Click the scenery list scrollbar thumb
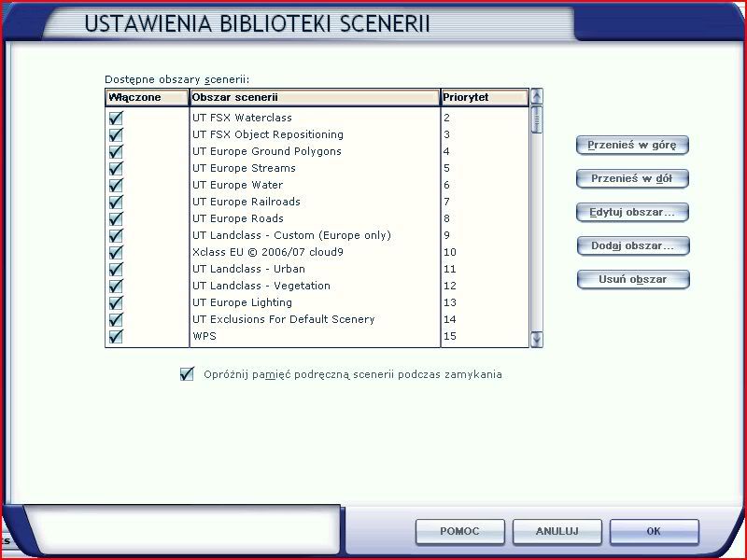Screen dimensions: 747x560 pyautogui.click(x=536, y=119)
